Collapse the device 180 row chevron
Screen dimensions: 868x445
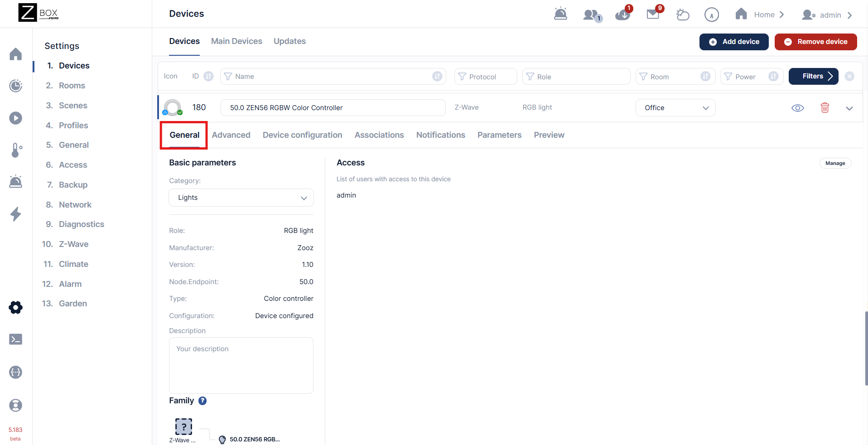(x=849, y=108)
